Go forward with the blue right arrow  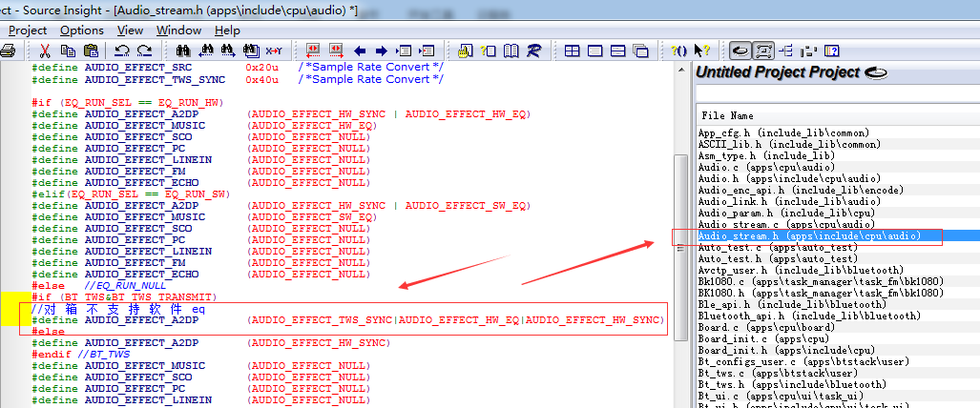click(382, 51)
